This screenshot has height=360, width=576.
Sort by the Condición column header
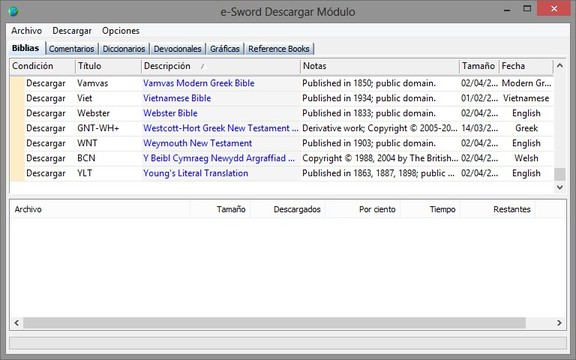click(x=43, y=66)
